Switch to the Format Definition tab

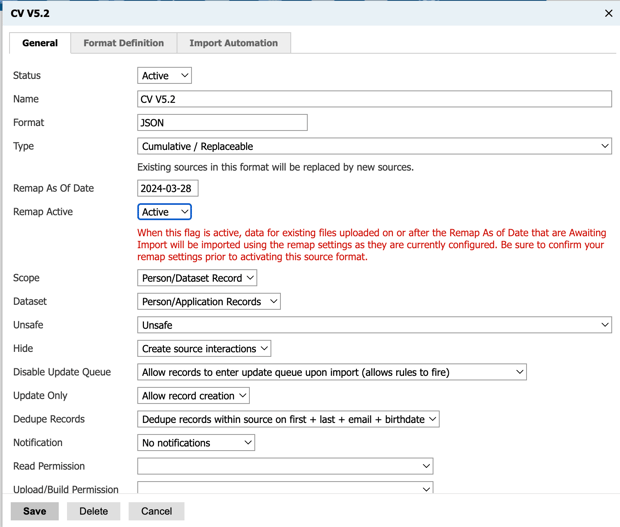123,43
